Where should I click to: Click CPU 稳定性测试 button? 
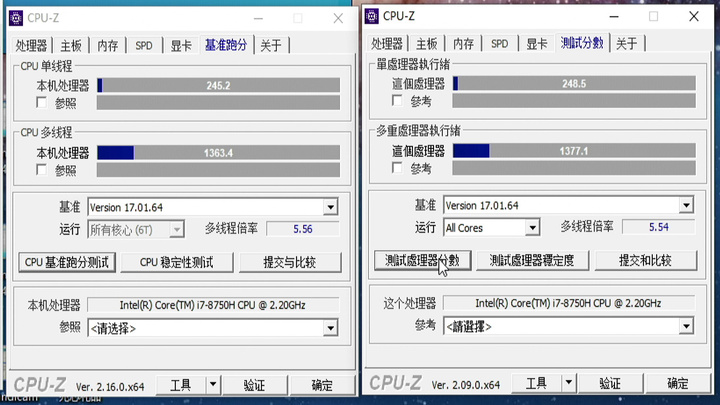[177, 262]
